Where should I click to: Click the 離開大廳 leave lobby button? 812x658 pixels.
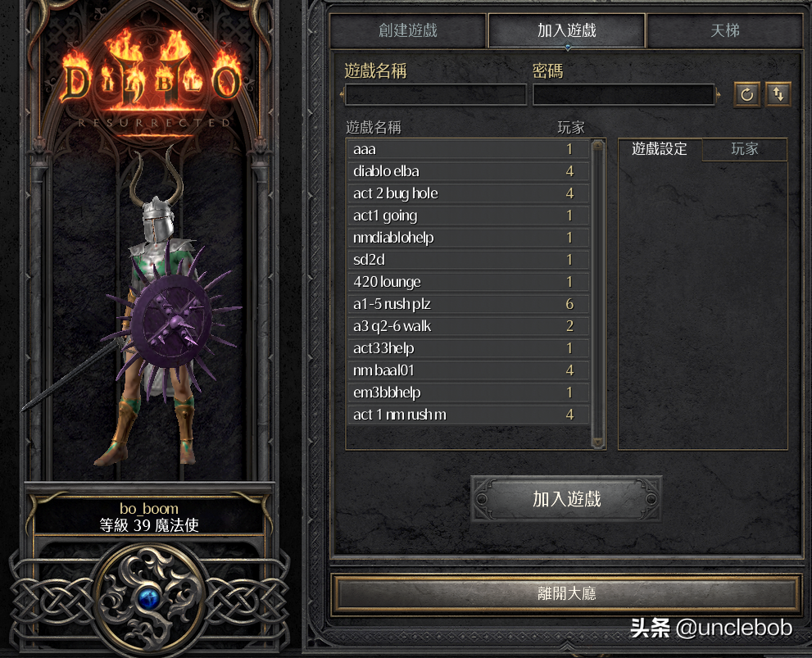click(x=566, y=592)
